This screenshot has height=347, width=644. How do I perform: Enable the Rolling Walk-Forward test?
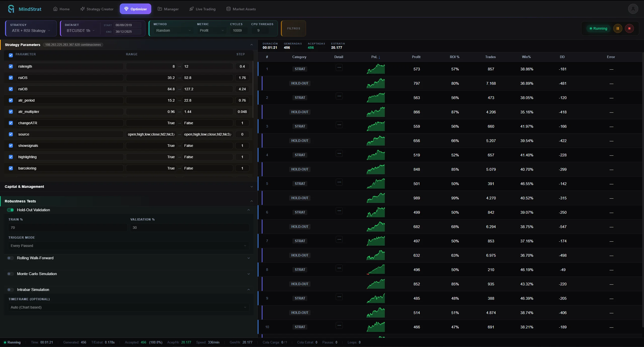(10, 258)
